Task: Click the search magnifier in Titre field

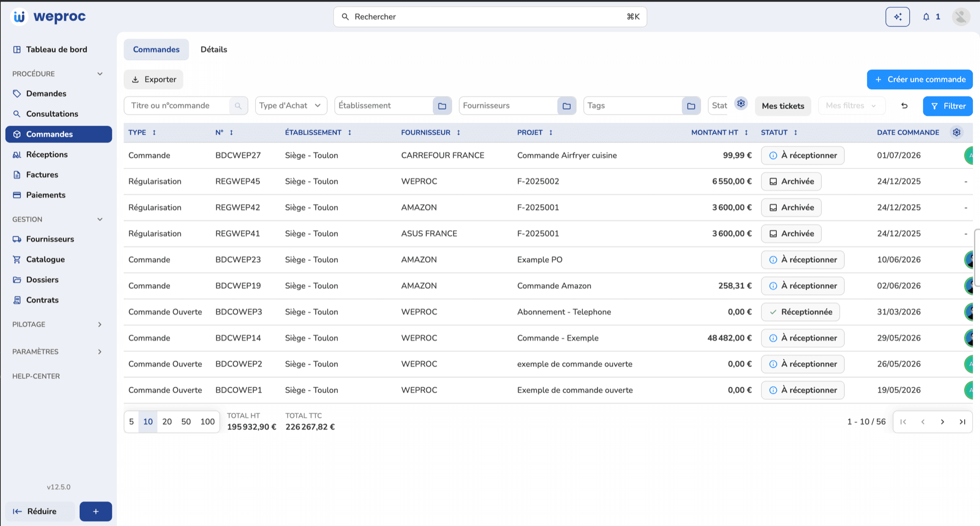Action: point(238,106)
